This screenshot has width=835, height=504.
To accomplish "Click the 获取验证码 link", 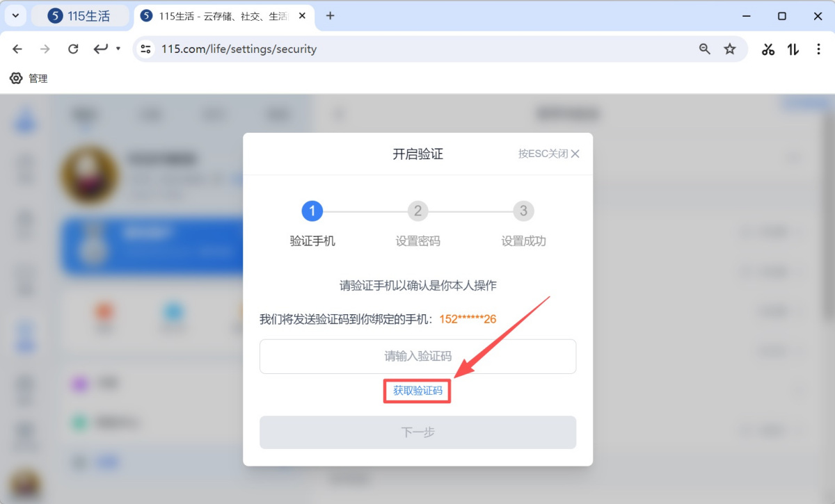I will point(417,391).
